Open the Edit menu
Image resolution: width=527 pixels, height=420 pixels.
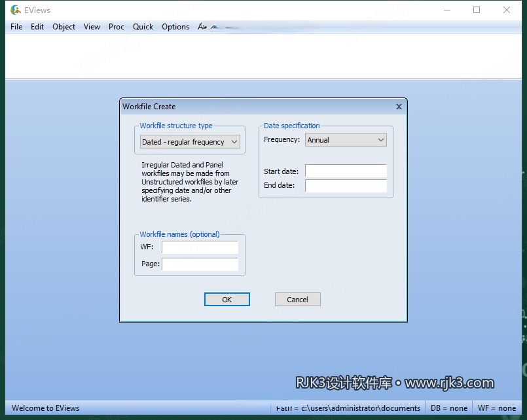tap(37, 27)
